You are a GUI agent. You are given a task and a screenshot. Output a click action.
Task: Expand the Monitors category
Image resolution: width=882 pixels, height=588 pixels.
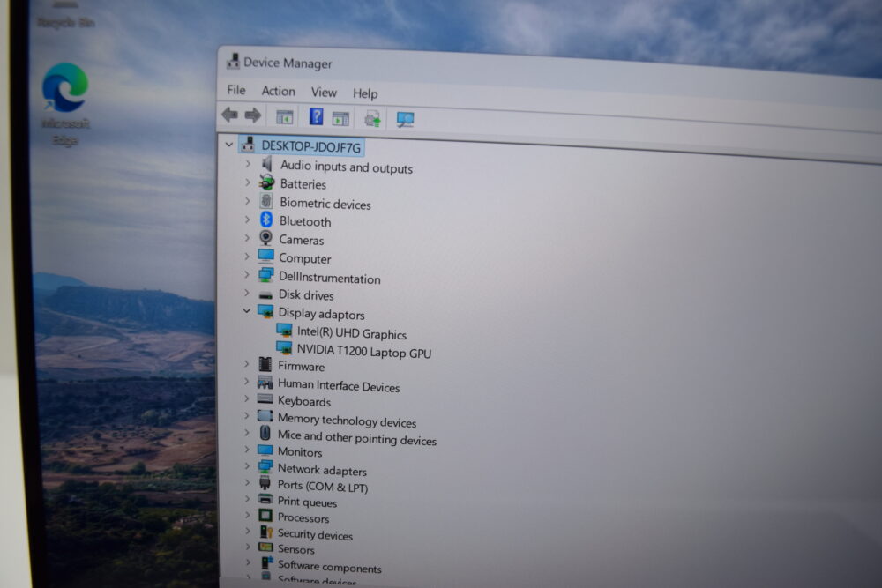(x=246, y=449)
